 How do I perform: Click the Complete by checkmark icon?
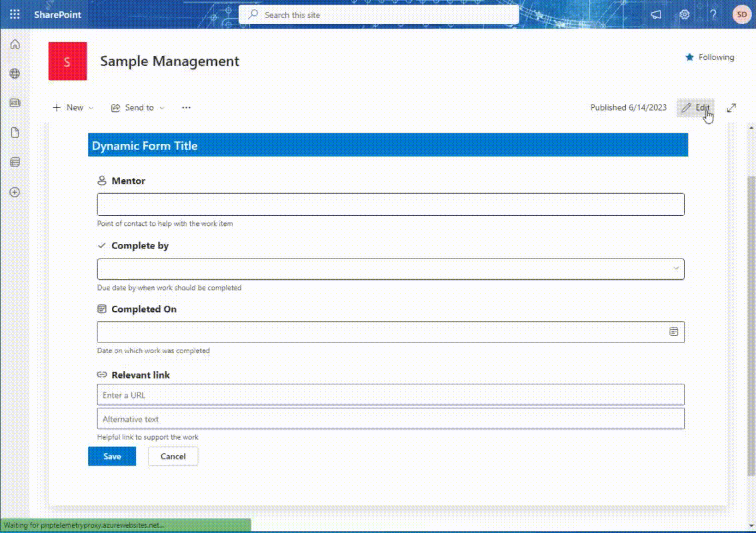coord(102,245)
